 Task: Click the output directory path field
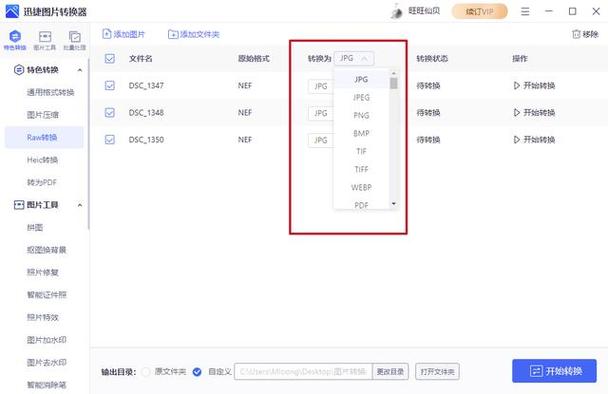pos(303,372)
